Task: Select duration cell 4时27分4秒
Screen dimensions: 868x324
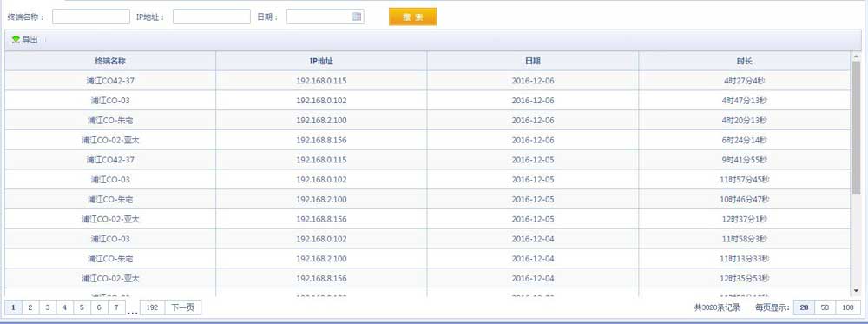Action: click(745, 81)
